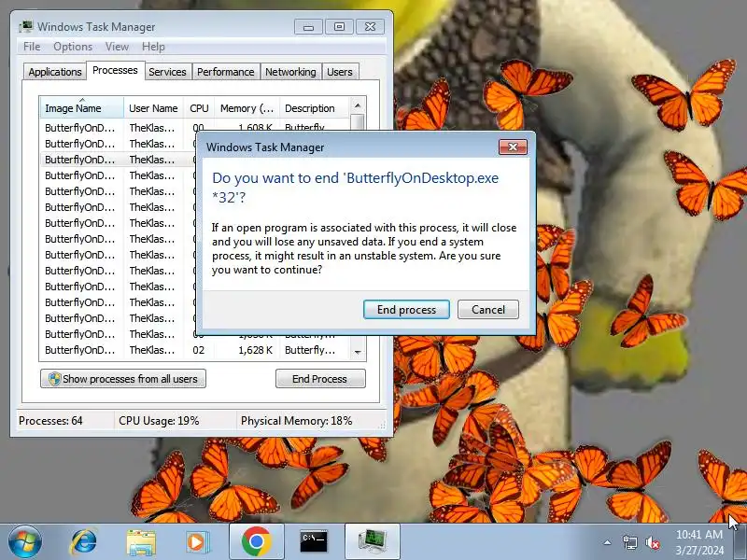Switch to the Services tab

(x=167, y=72)
